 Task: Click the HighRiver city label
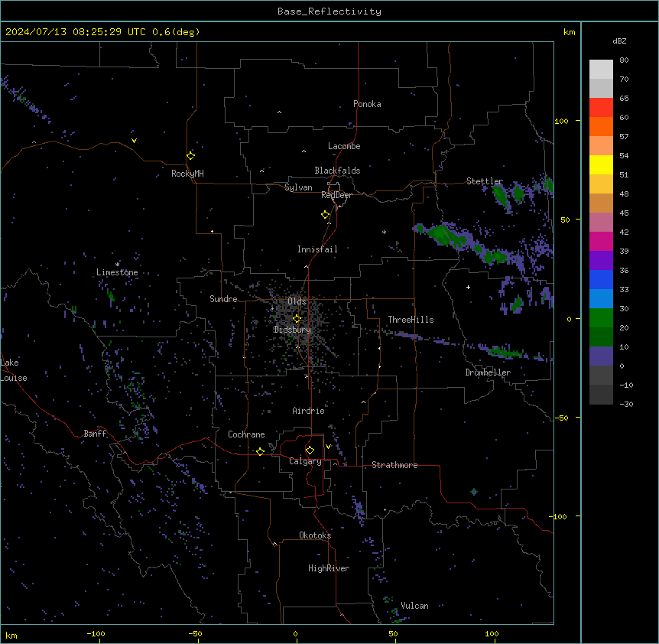pyautogui.click(x=329, y=568)
